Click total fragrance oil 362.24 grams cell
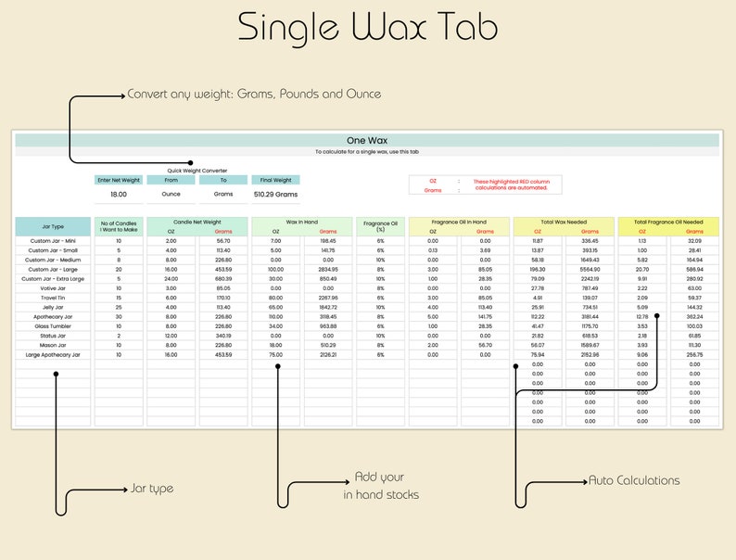 click(694, 317)
